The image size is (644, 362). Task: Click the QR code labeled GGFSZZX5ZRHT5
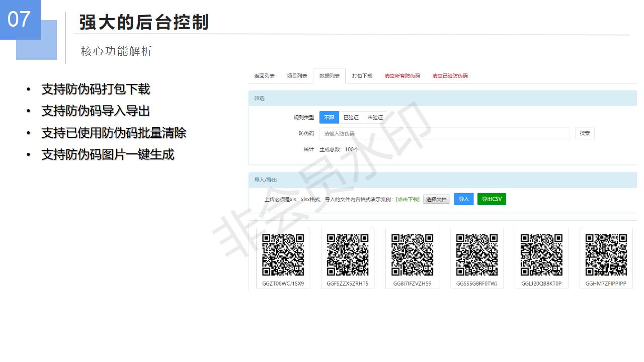(x=347, y=255)
